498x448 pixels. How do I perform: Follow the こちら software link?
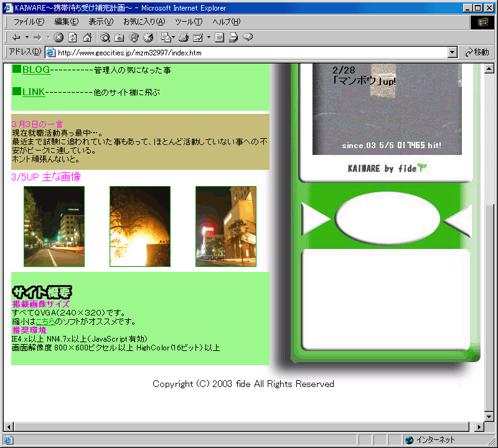[45, 321]
